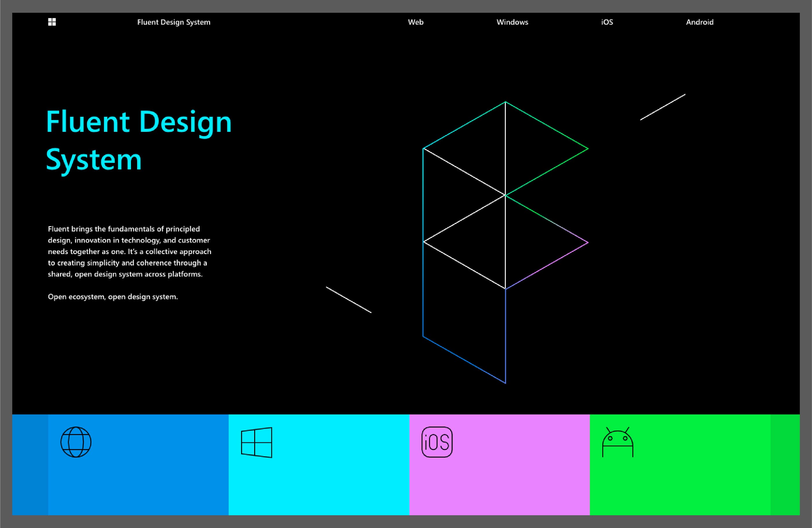This screenshot has height=528, width=812.
Task: Select the globe icon on the blue panel
Action: [76, 442]
